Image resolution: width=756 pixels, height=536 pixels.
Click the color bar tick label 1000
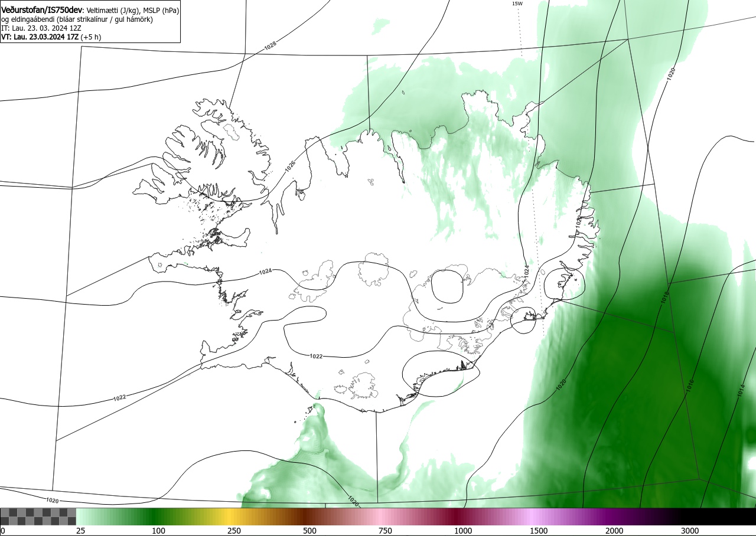click(463, 531)
